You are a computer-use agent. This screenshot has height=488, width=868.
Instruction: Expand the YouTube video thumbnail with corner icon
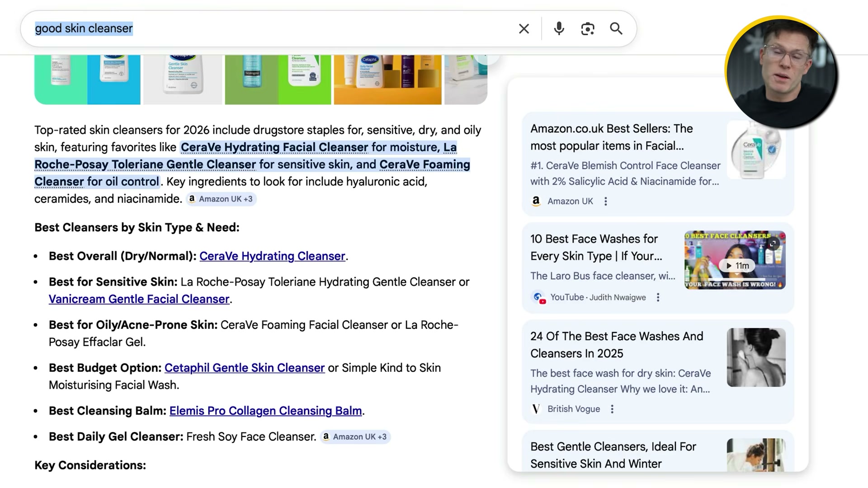(773, 244)
